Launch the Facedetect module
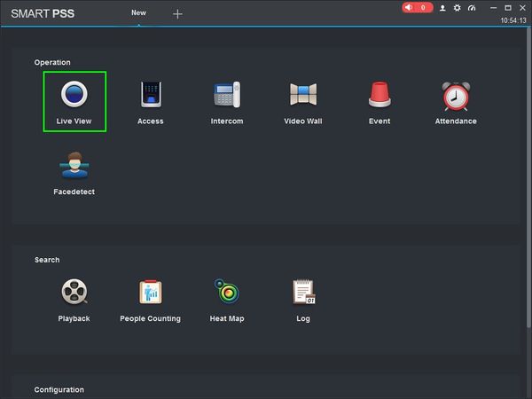 (x=74, y=174)
